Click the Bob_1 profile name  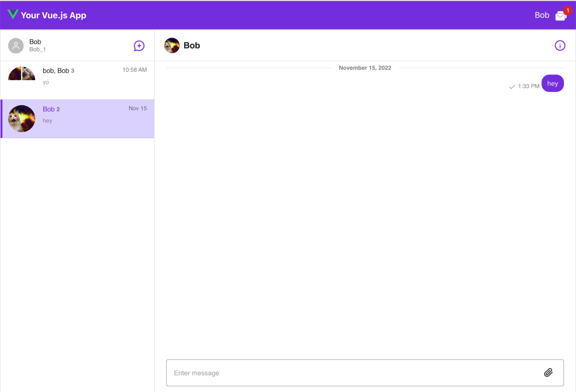point(37,50)
